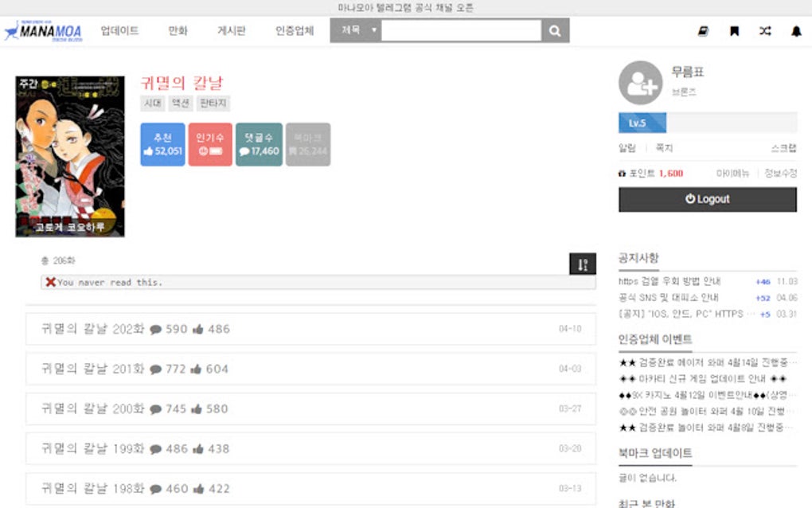Select the 액션 genre tag
This screenshot has height=508, width=812.
(180, 103)
